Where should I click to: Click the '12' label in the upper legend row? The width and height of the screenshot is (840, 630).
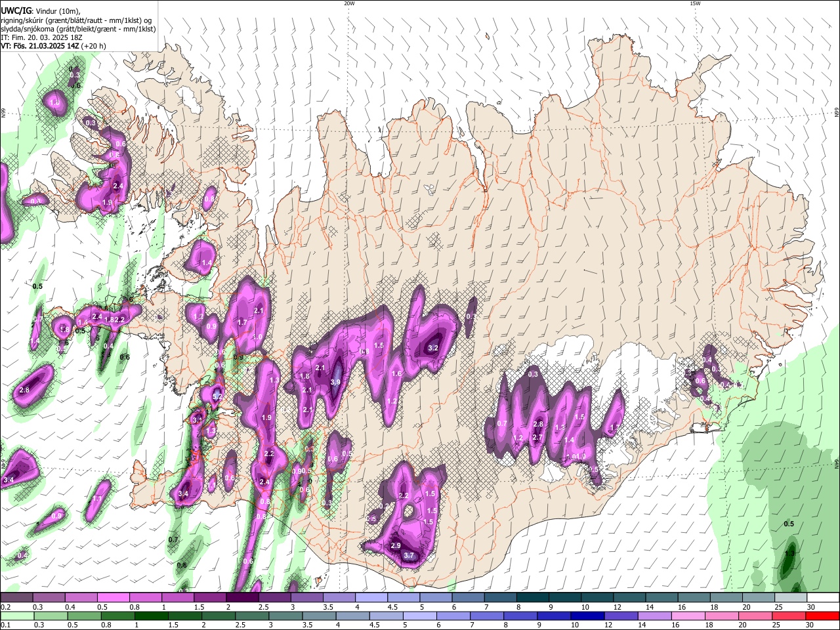[x=616, y=607]
